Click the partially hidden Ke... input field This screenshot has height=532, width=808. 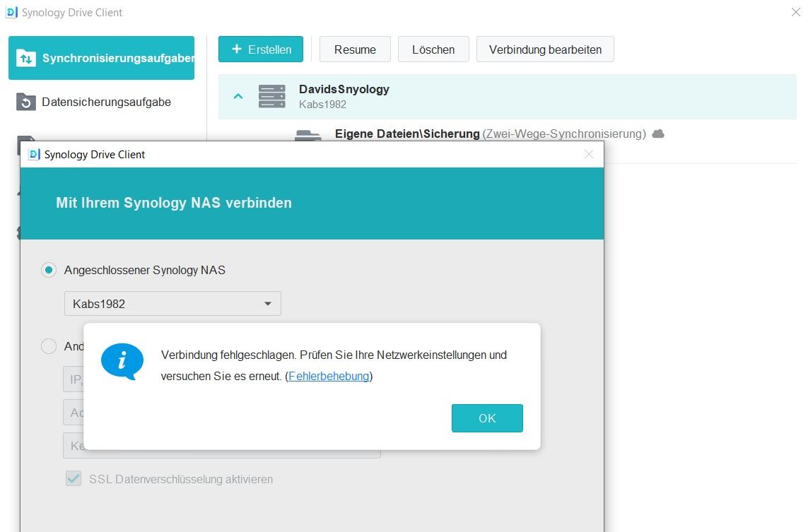(221, 447)
